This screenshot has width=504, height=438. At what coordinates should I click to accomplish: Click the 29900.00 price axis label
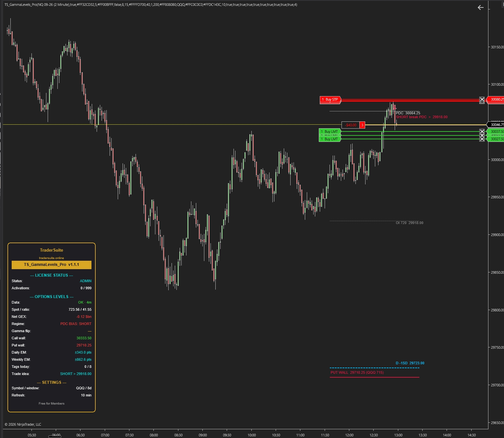(x=497, y=235)
